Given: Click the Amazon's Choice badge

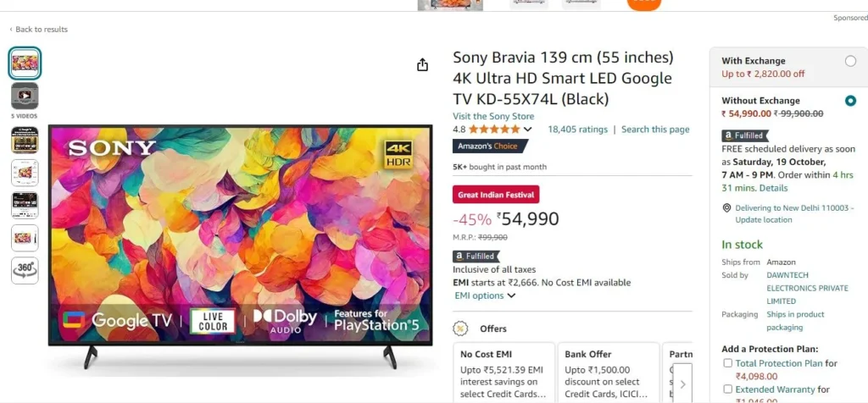Looking at the screenshot, I should 489,146.
